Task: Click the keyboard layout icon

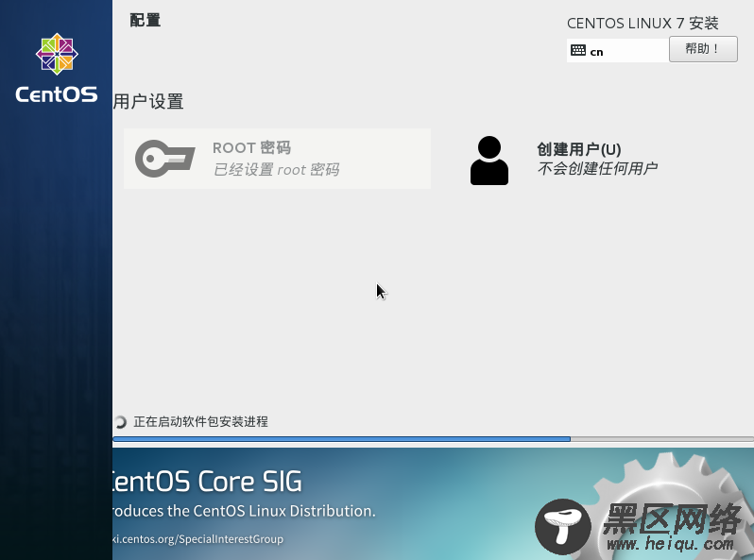Action: pyautogui.click(x=578, y=50)
